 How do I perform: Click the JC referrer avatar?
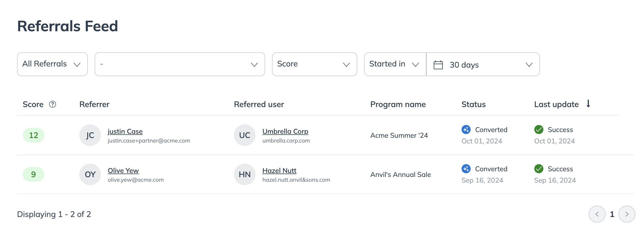90,135
